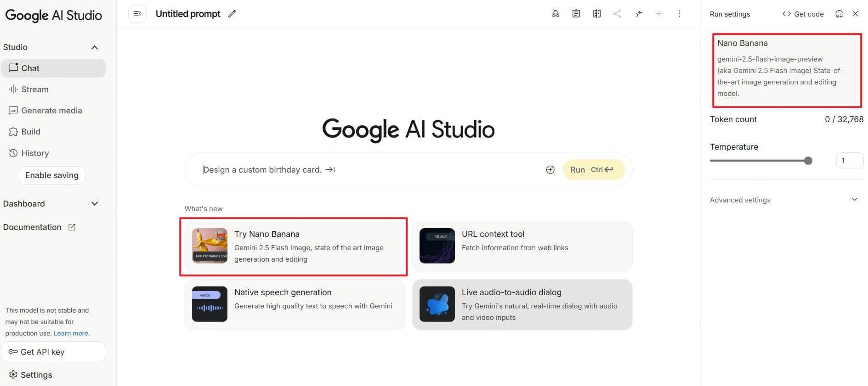Click the Chat bubble icon in sidebar
868x386 pixels.
[x=13, y=67]
